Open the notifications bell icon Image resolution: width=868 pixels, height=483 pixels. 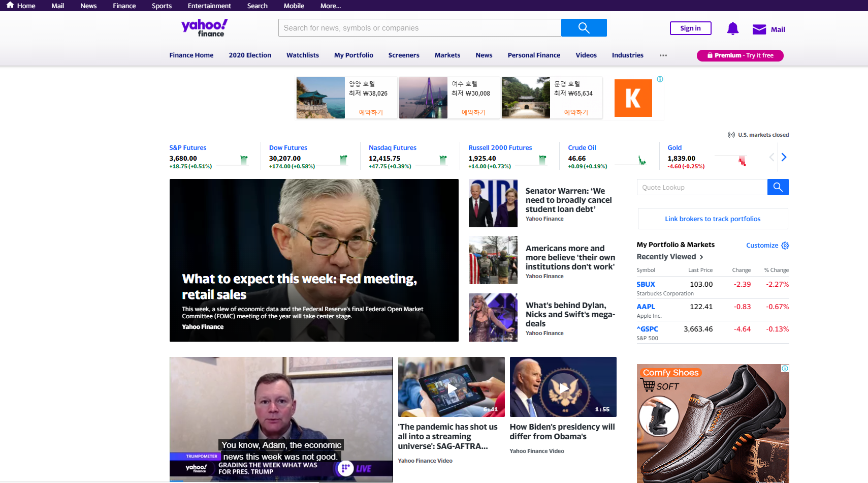coord(732,28)
